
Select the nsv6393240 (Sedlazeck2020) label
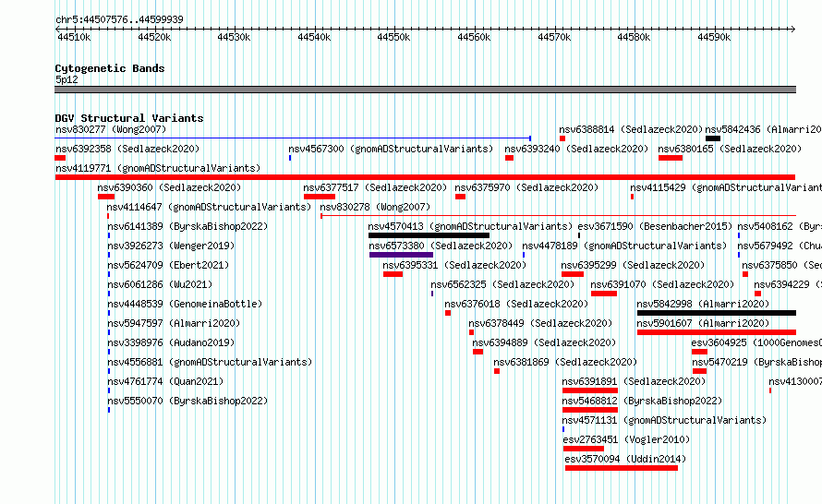pyautogui.click(x=576, y=149)
